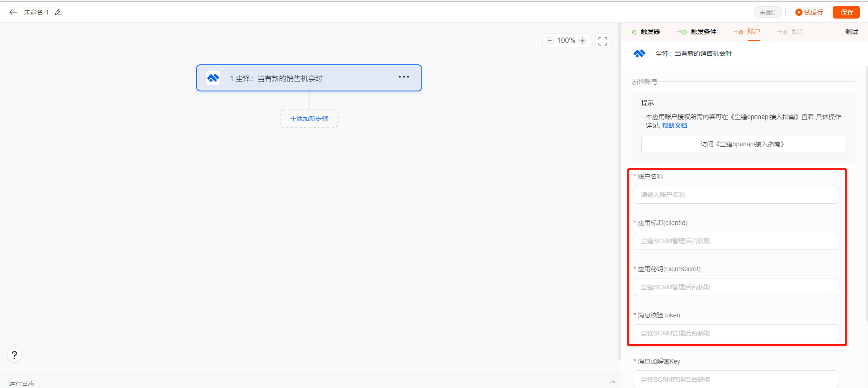Image resolution: width=868 pixels, height=388 pixels.
Task: Focus the 消息加解密Key input field
Action: pos(736,379)
